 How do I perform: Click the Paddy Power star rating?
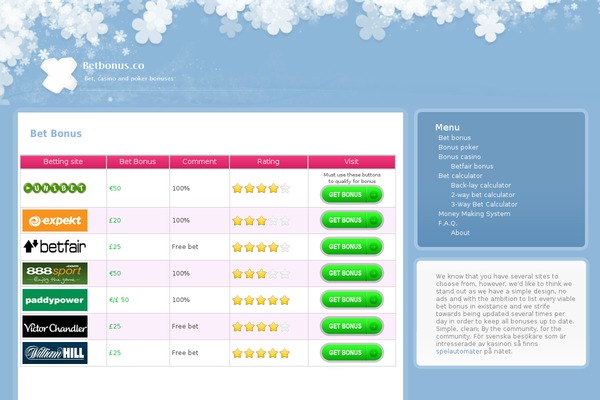(x=261, y=300)
